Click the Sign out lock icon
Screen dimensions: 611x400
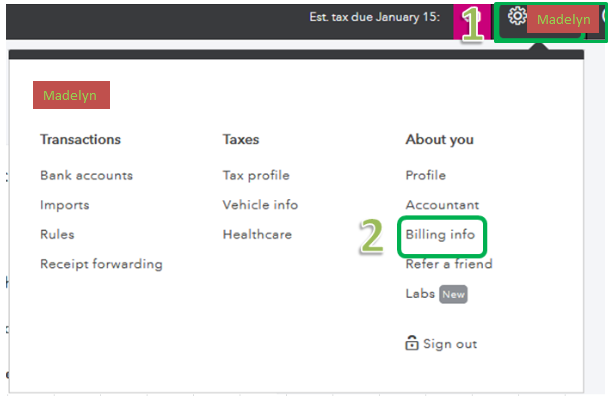[x=411, y=343]
